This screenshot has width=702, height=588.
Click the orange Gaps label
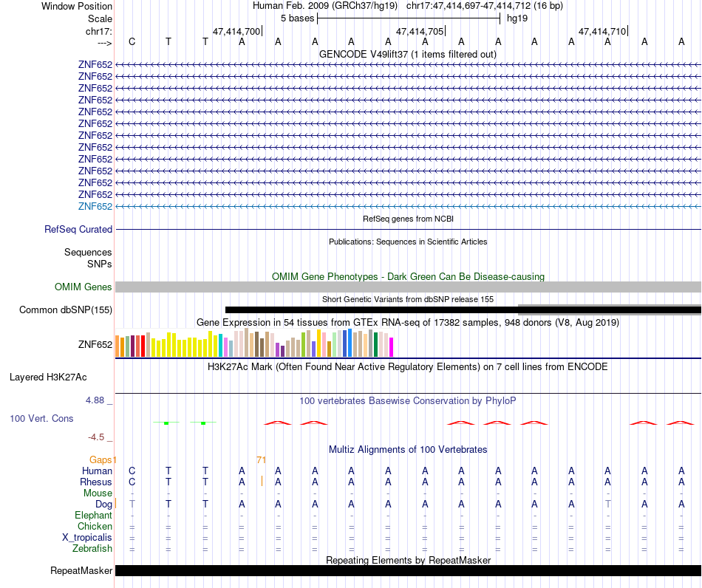100,459
